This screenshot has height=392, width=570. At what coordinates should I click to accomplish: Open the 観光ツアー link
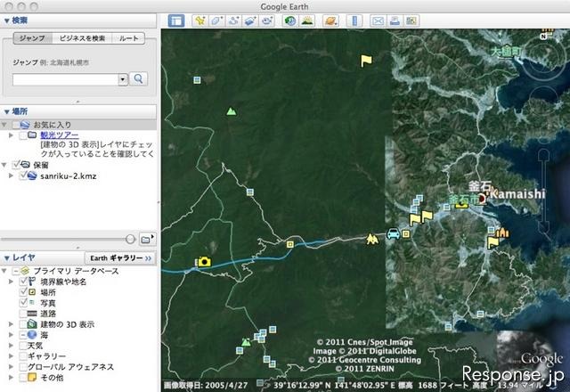[x=60, y=135]
